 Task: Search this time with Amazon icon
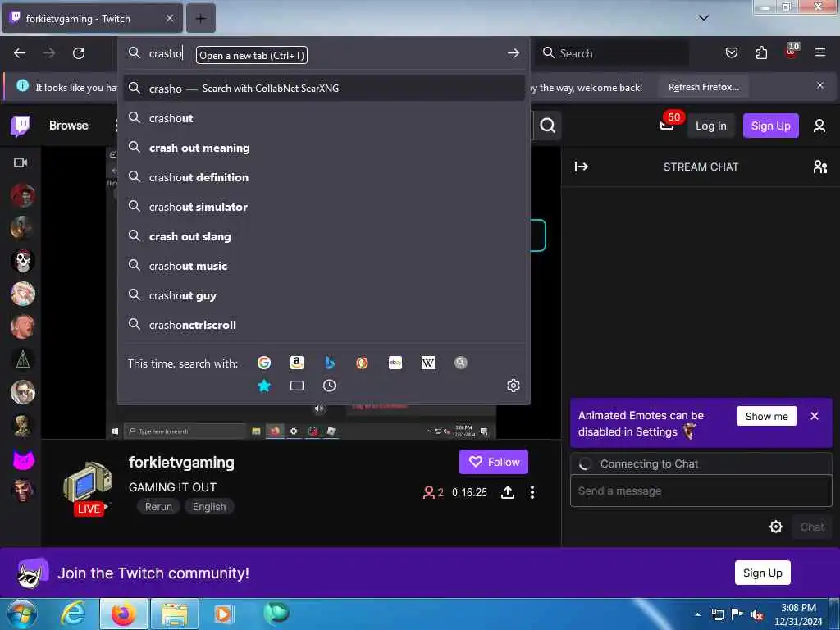coord(297,363)
